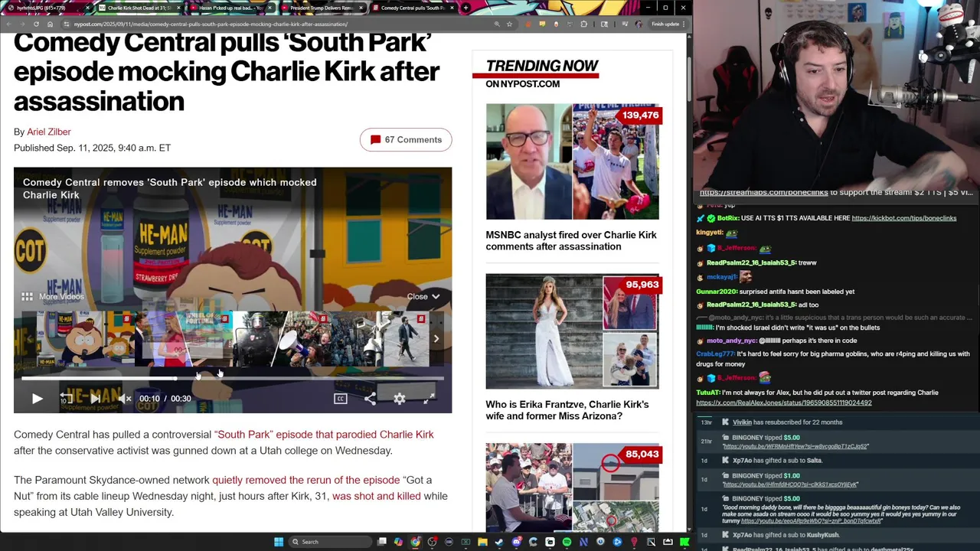Open Discord from the taskbar
980x551 pixels.
[x=516, y=542]
